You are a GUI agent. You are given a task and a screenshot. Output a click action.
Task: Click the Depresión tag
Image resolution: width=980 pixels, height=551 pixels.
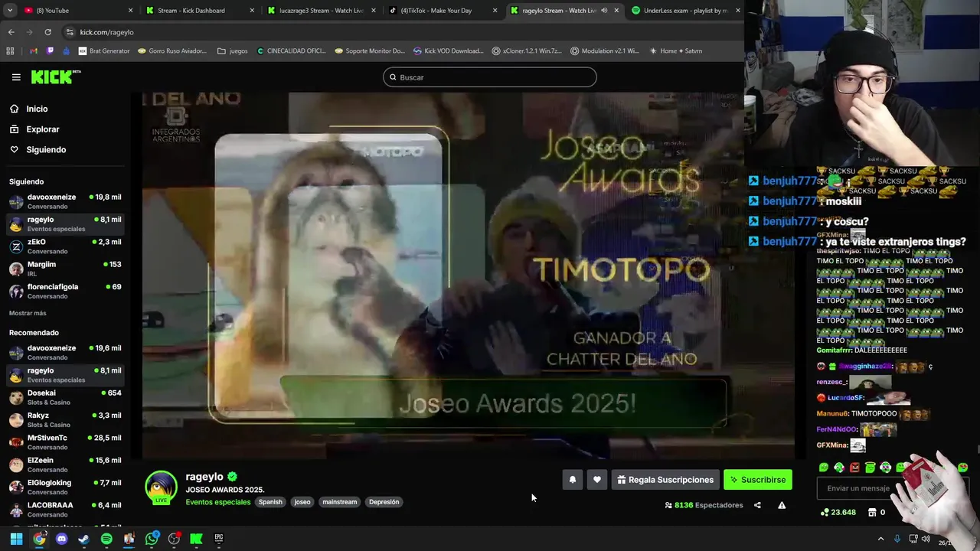[384, 502]
